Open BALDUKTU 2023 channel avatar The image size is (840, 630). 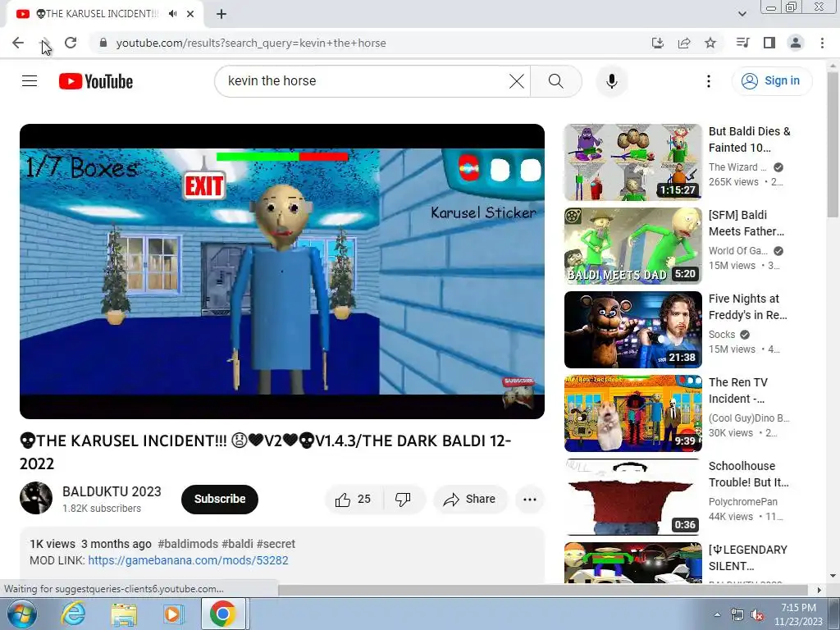pos(36,498)
